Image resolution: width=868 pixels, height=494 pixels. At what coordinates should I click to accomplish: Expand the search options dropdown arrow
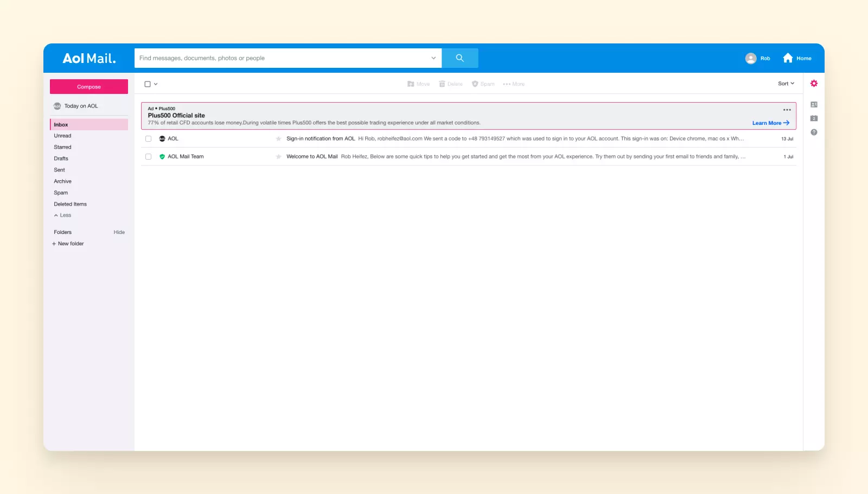click(433, 58)
